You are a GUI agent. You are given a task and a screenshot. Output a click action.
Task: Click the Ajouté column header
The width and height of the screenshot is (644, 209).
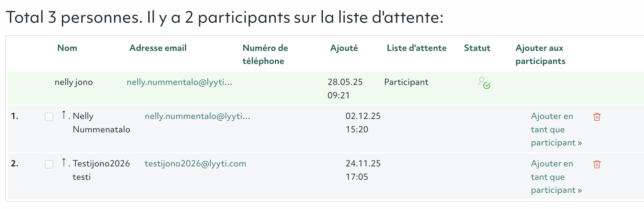[344, 48]
